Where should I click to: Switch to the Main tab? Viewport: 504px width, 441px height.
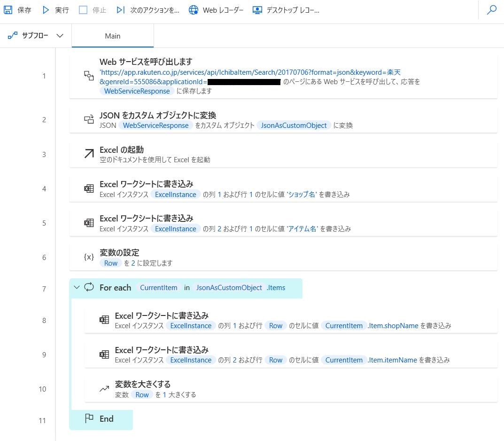point(113,36)
